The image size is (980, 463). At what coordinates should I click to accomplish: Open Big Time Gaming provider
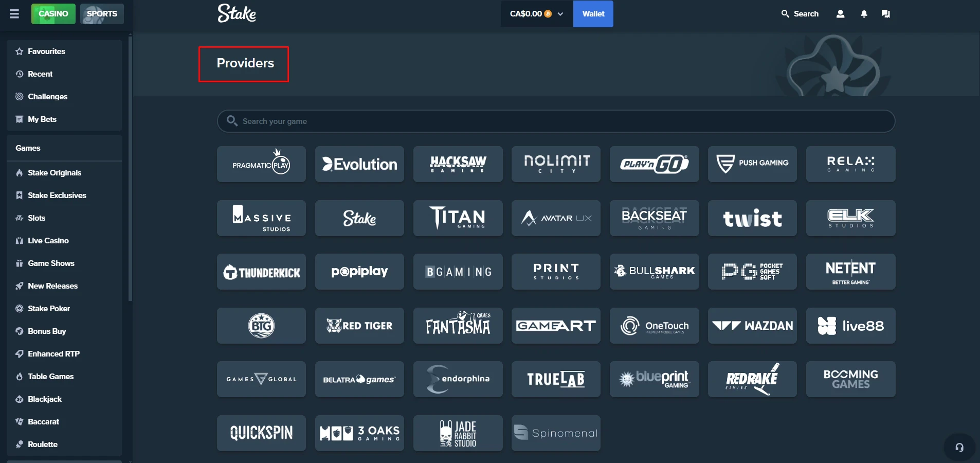261,326
